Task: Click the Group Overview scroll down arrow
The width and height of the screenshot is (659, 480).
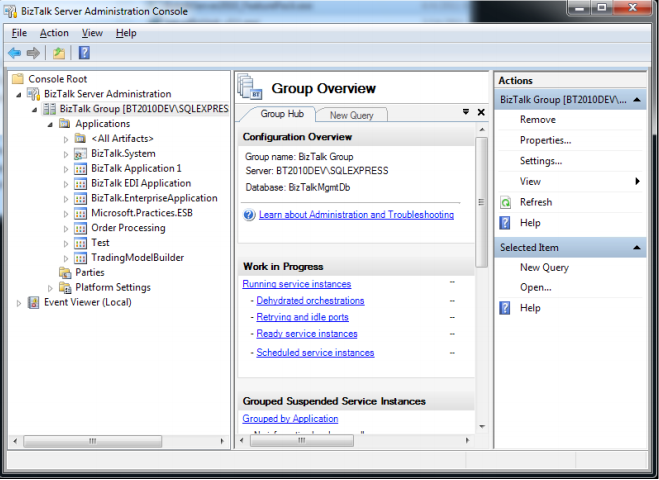Action: pyautogui.click(x=482, y=427)
